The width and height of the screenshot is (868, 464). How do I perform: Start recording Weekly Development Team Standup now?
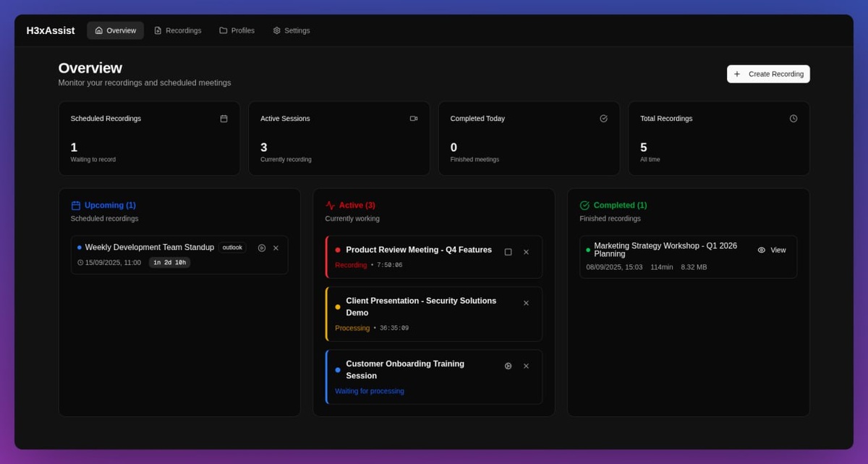point(262,248)
